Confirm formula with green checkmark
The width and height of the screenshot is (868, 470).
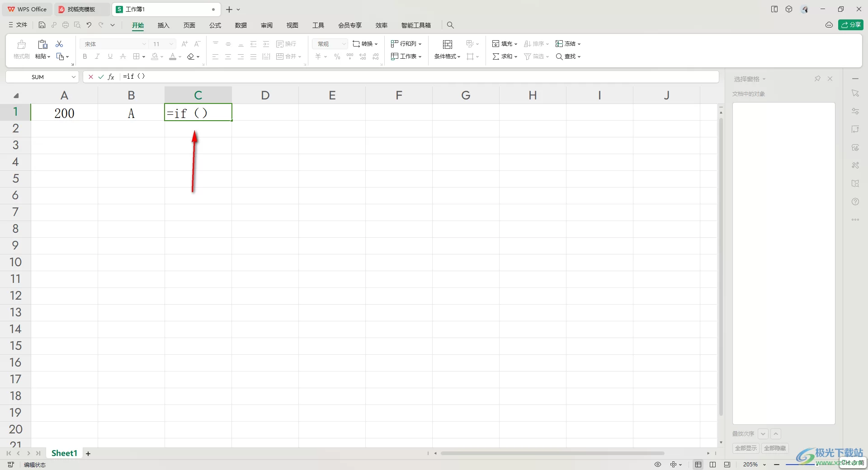(x=101, y=77)
